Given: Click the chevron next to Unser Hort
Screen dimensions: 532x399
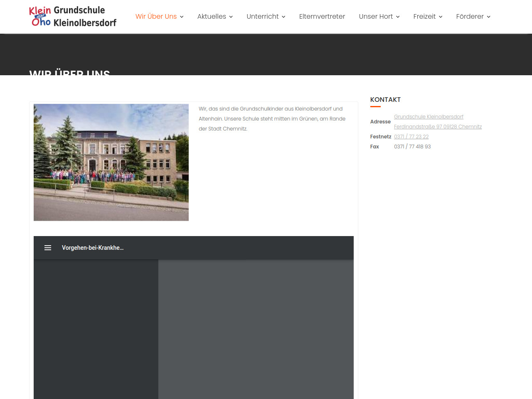Looking at the screenshot, I should click(x=398, y=17).
